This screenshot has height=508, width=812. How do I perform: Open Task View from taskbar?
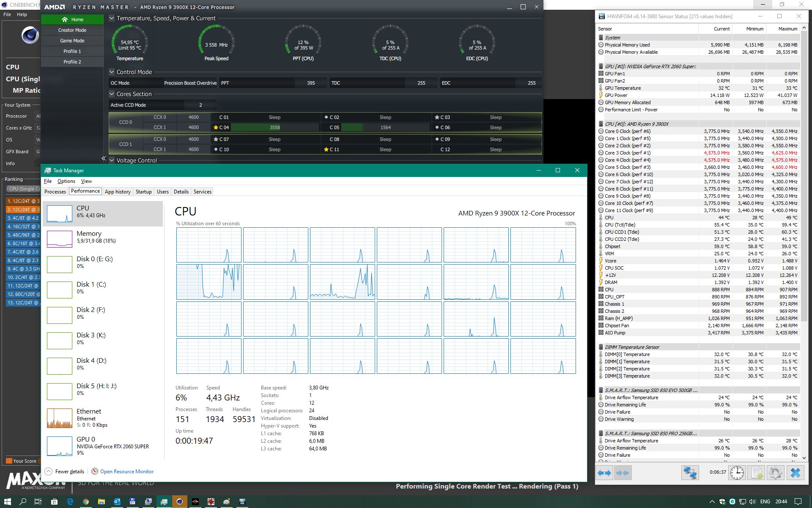(x=38, y=502)
